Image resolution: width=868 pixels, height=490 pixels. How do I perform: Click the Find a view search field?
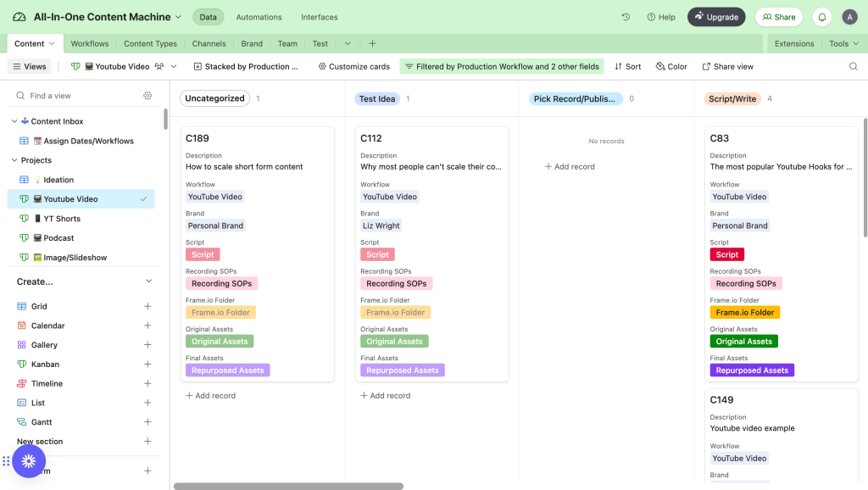(81, 96)
